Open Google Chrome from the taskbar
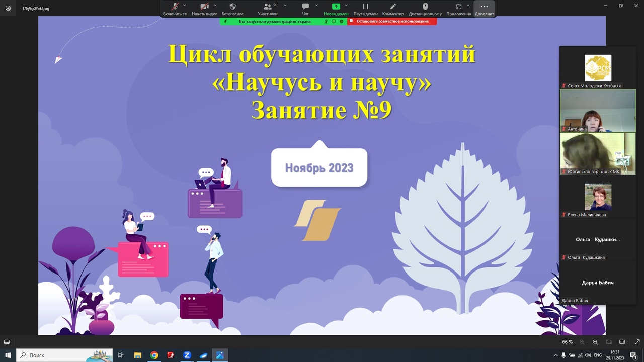Image resolution: width=644 pixels, height=362 pixels. pos(154,355)
